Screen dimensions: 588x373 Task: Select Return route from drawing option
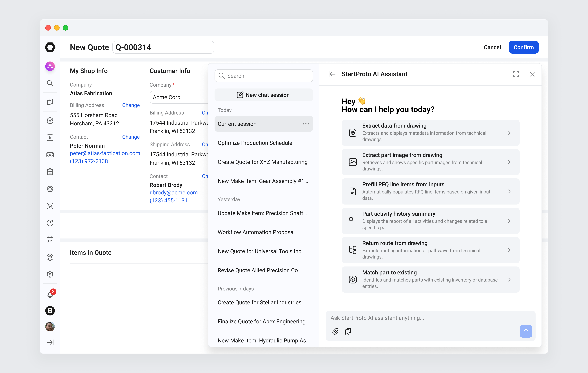click(430, 250)
